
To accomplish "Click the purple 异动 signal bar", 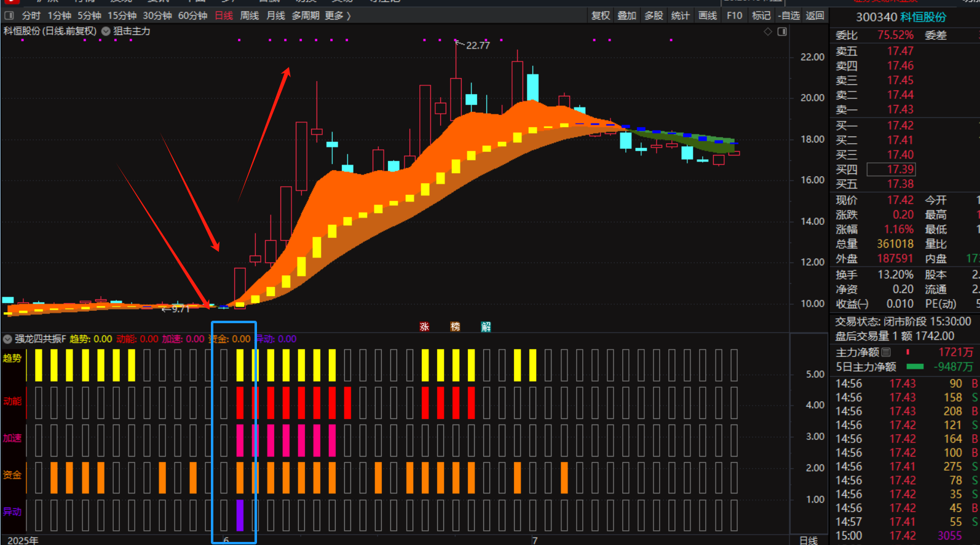I will [240, 515].
